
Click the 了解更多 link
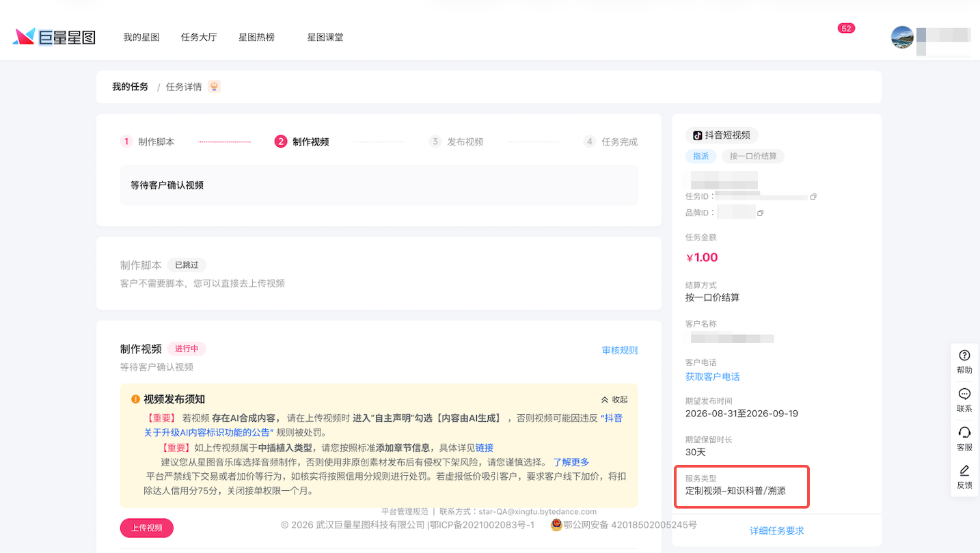[571, 462]
